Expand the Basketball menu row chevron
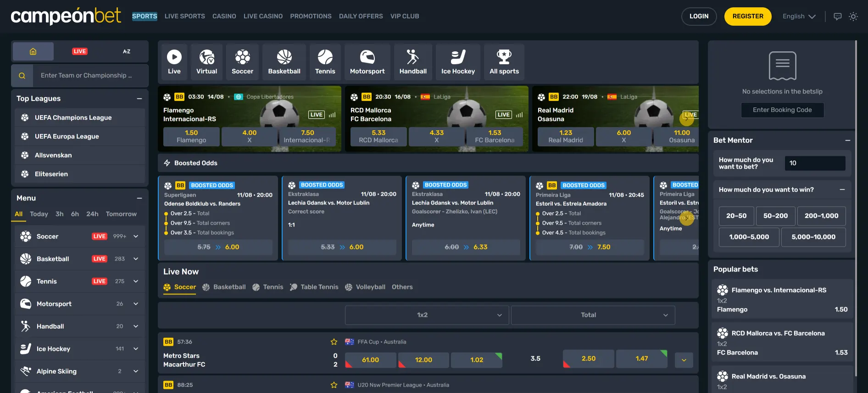The image size is (868, 393). (136, 259)
